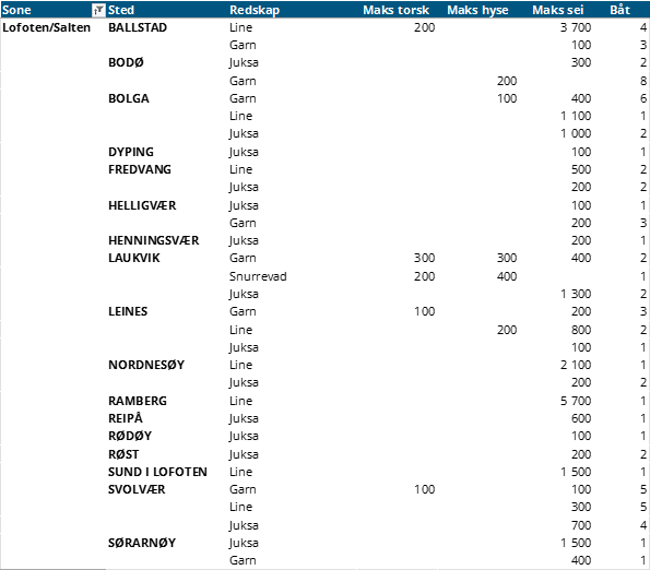Click the Maks sei column header
Viewport: 650px width, 570px height.
pyautogui.click(x=558, y=10)
